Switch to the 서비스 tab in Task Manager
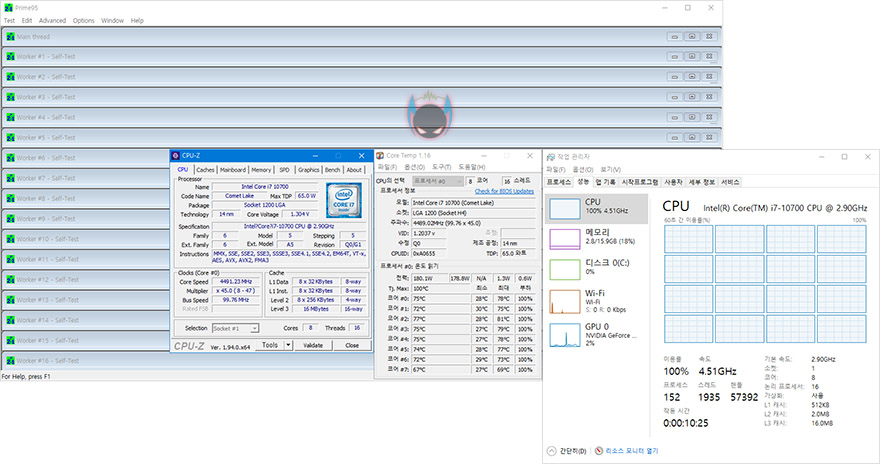Image resolution: width=880 pixels, height=464 pixels. (730, 182)
